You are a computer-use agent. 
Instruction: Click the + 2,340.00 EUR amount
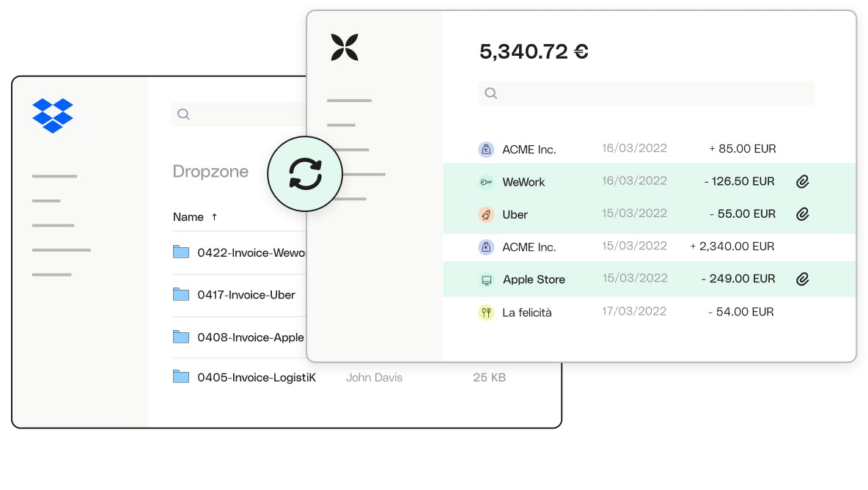coord(732,246)
